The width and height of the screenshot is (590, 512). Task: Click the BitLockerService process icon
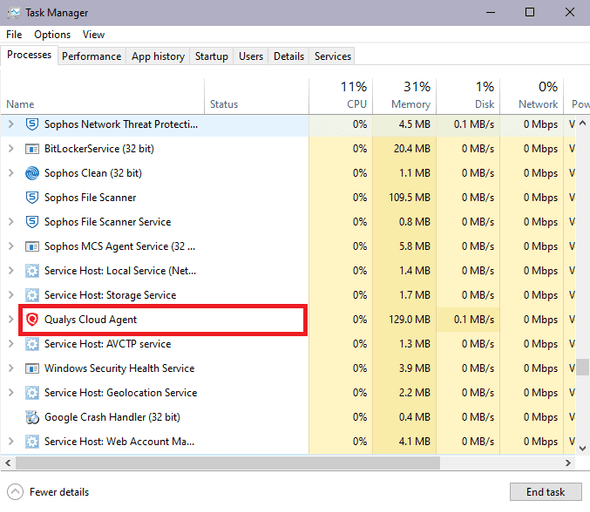coord(32,149)
